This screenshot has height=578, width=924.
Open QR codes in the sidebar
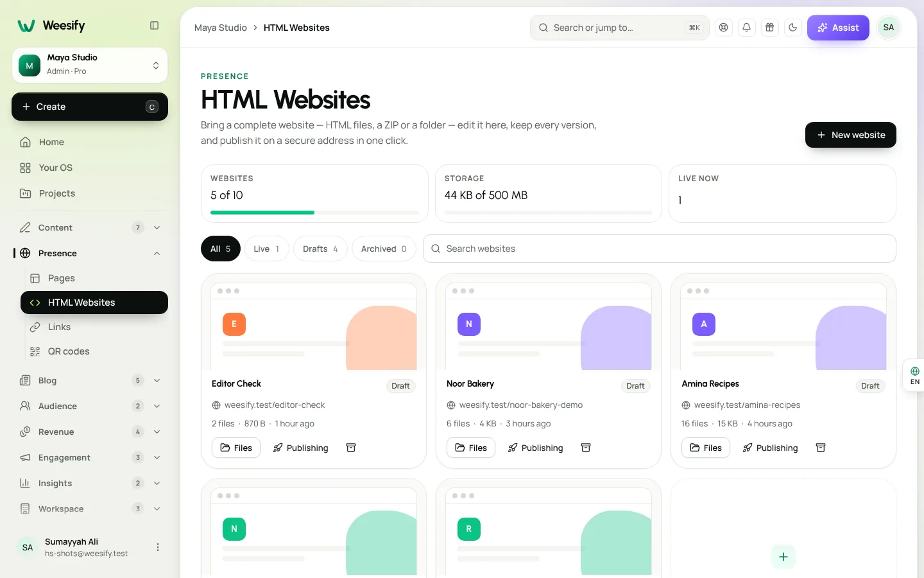tap(94, 351)
